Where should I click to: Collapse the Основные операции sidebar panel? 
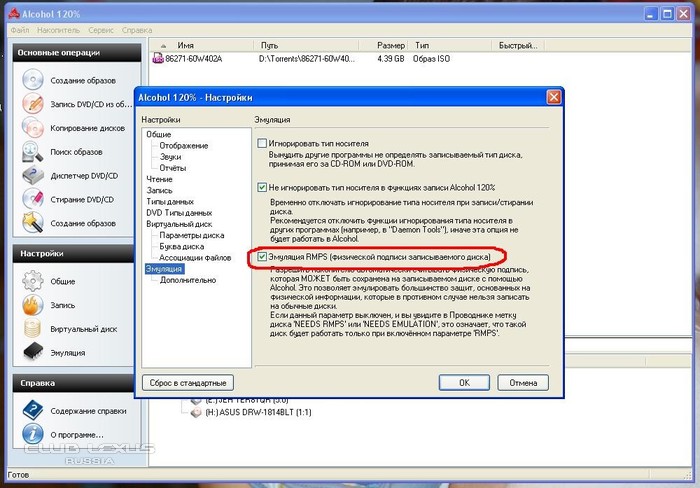click(x=136, y=52)
